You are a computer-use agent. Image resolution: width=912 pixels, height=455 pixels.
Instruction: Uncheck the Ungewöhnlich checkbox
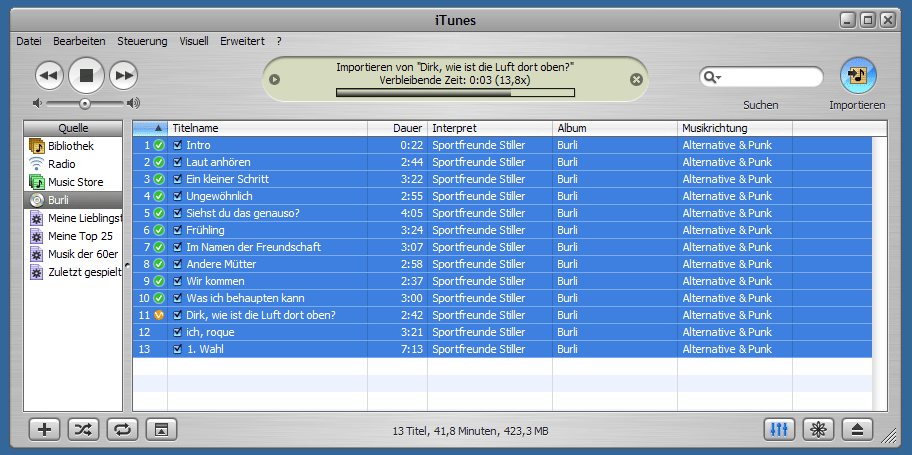177,196
